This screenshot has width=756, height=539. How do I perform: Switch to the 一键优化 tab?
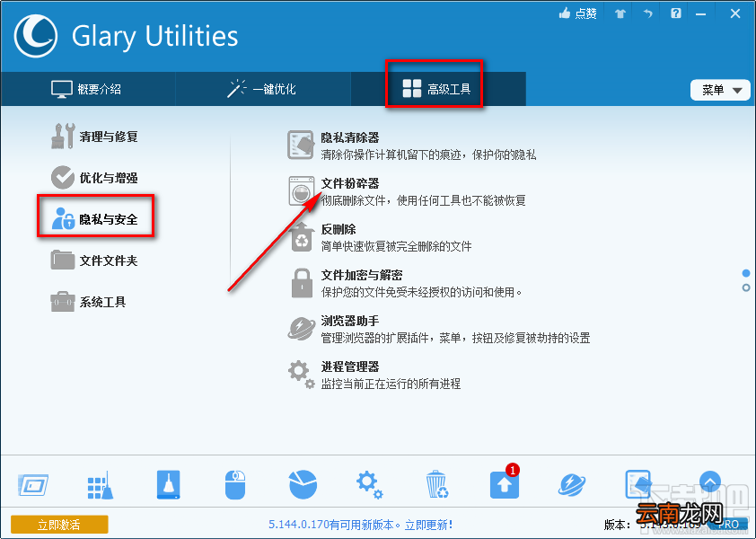coord(263,89)
